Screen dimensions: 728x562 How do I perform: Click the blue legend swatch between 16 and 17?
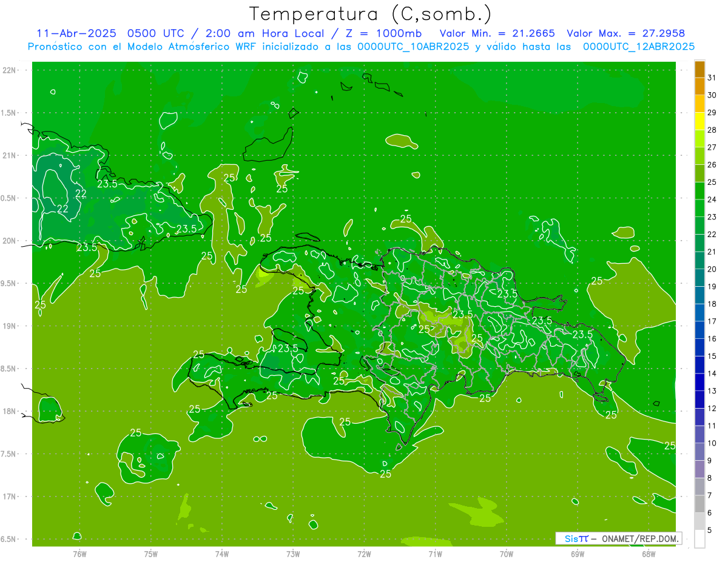click(x=699, y=330)
